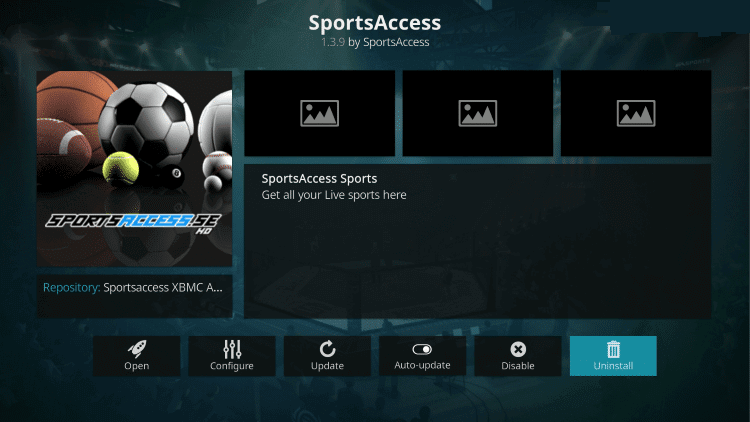Viewport: 750px width, 422px height.
Task: Click the black 8-ball in artwork
Action: [170, 173]
